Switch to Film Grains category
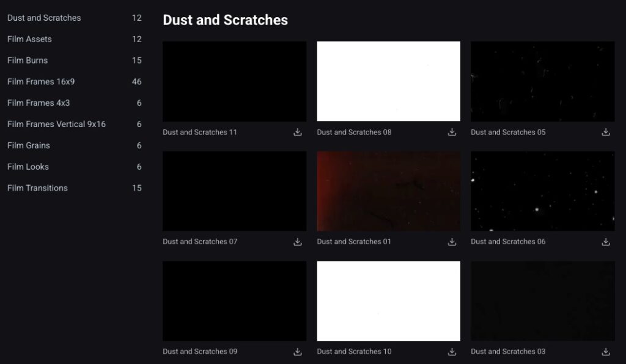Viewport: 626px width, 364px height. (29, 145)
